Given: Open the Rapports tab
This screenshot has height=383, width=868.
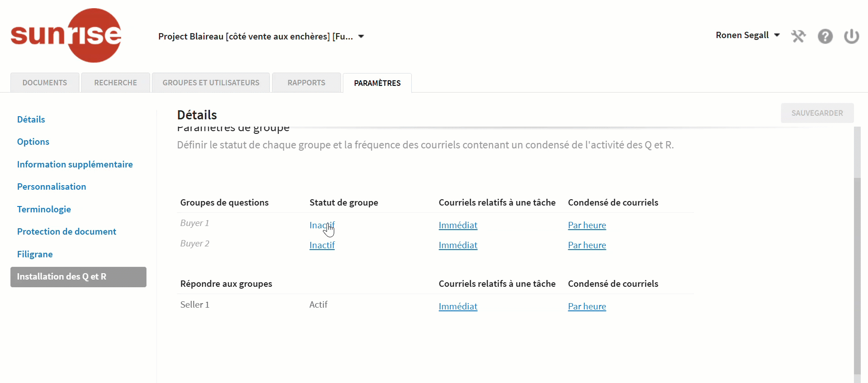Looking at the screenshot, I should [307, 83].
